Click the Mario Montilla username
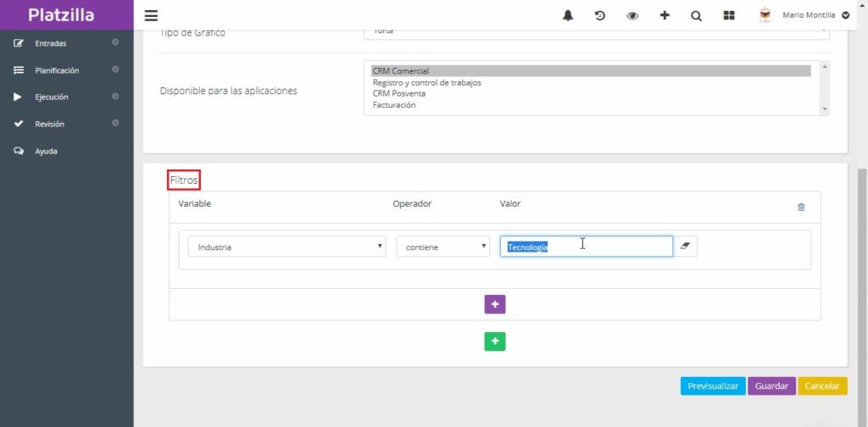This screenshot has height=427, width=868. 809,15
